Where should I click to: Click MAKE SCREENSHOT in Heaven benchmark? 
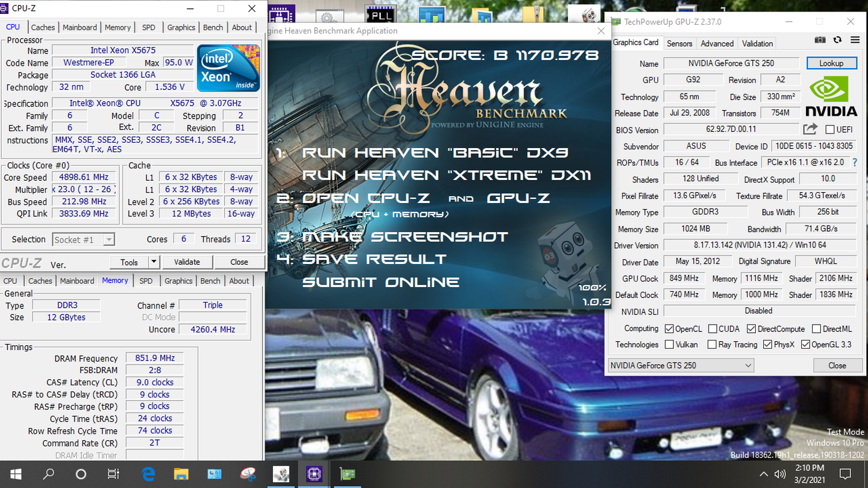[x=405, y=236]
